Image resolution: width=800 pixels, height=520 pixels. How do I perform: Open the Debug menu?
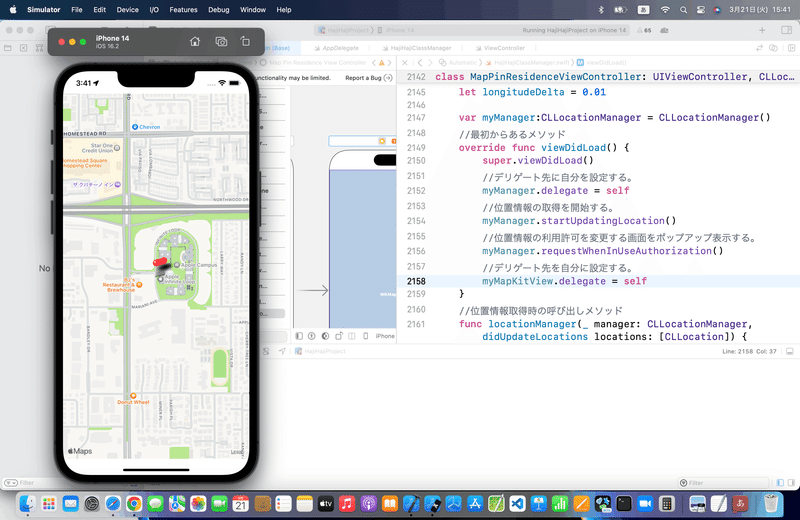[218, 10]
